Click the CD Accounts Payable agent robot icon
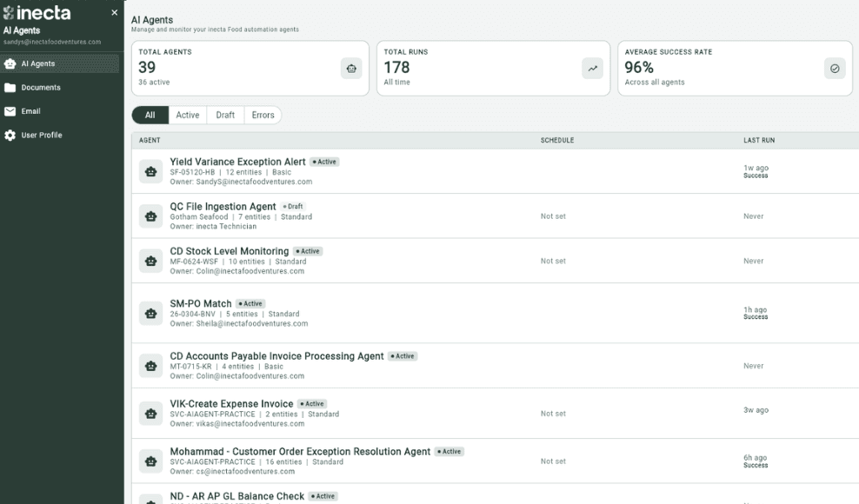859x504 pixels. [x=150, y=366]
